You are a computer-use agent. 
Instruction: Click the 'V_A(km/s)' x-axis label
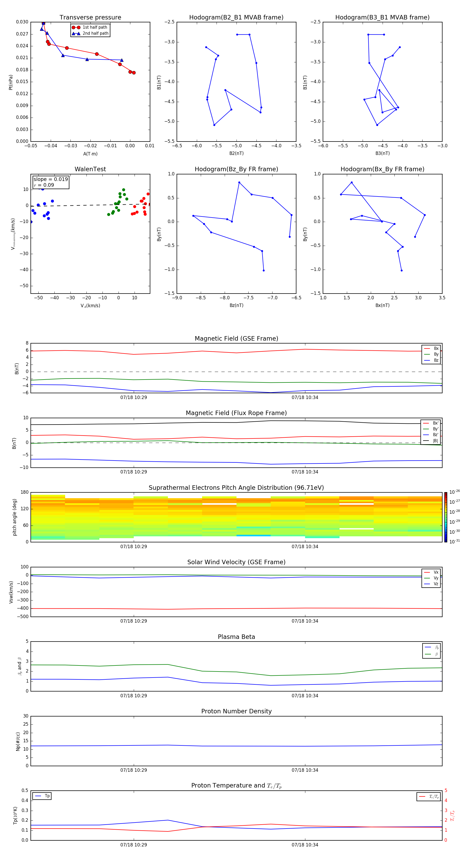90,306
